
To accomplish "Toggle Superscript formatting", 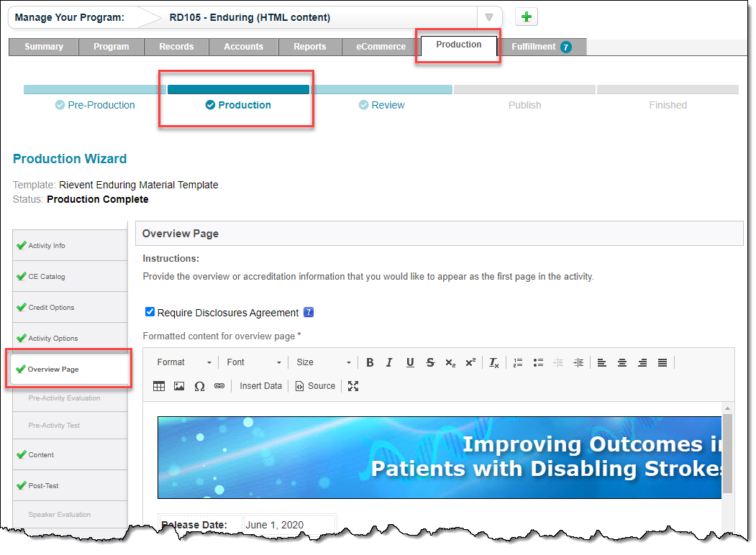I will coord(470,362).
